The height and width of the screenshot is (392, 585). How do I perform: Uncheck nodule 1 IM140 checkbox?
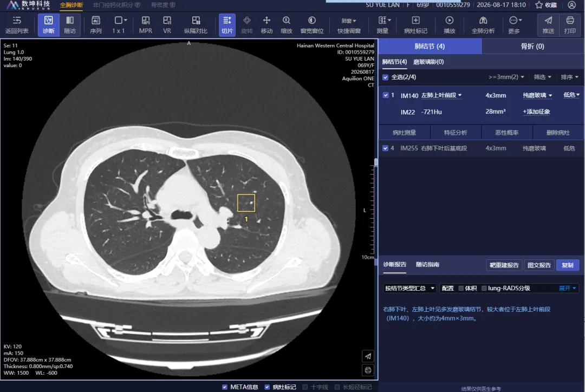386,95
